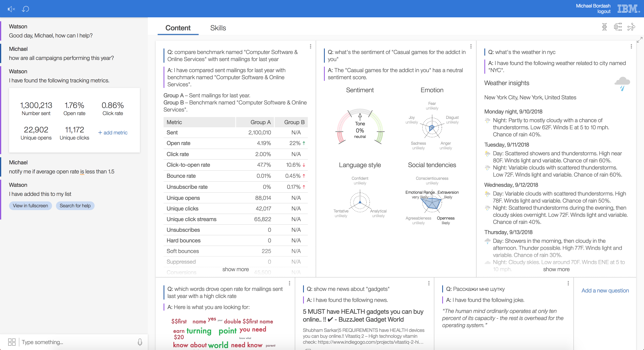Expand show more rows in benchmark table
The height and width of the screenshot is (350, 644).
[x=236, y=269]
